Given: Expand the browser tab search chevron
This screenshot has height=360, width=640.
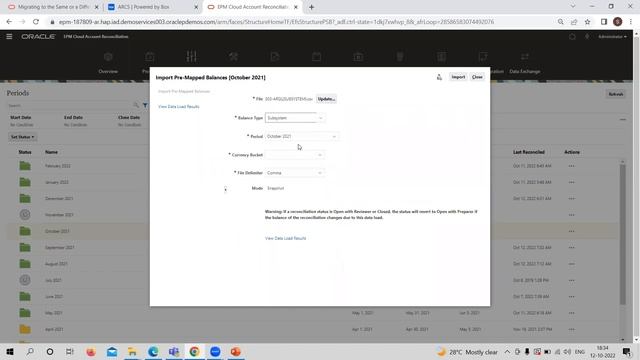Looking at the screenshot, I should tap(573, 7).
